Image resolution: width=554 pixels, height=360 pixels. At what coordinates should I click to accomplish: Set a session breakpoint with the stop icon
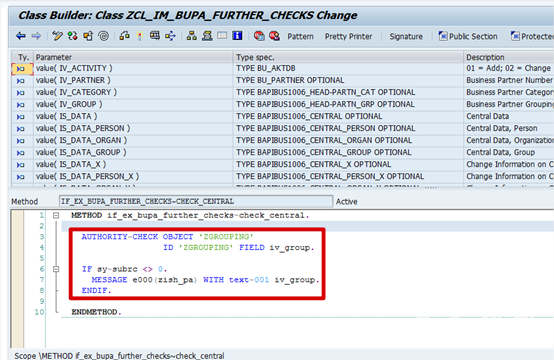[259, 36]
